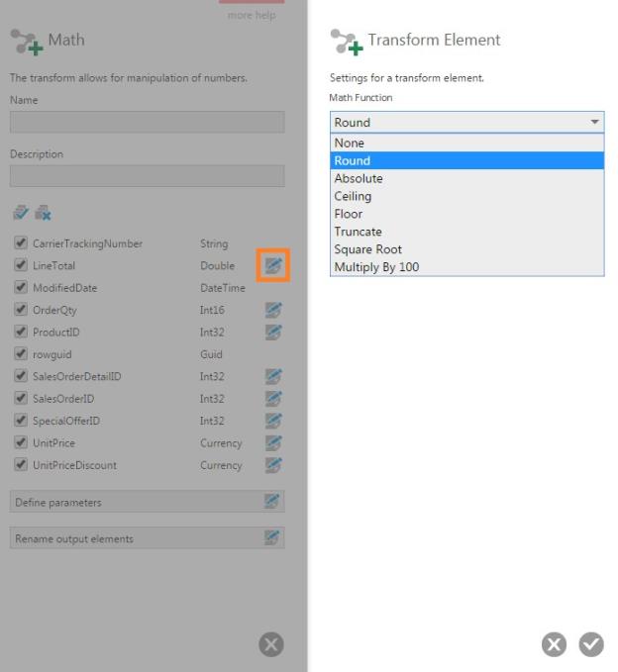Confirm Transform Element with checkmark button
Screen dimensions: 618x672
click(591, 644)
